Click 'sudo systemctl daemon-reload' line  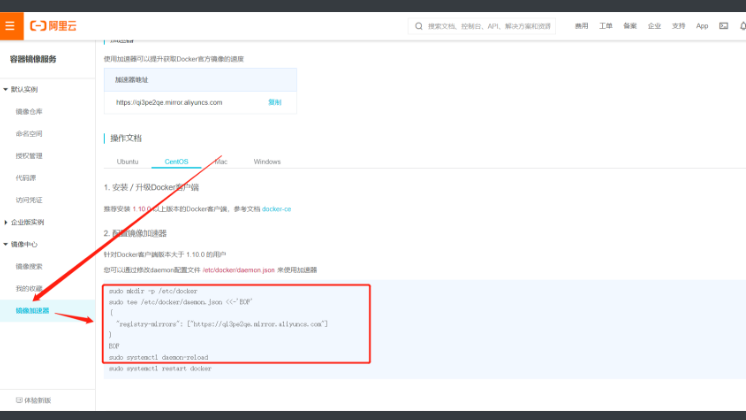tap(158, 357)
